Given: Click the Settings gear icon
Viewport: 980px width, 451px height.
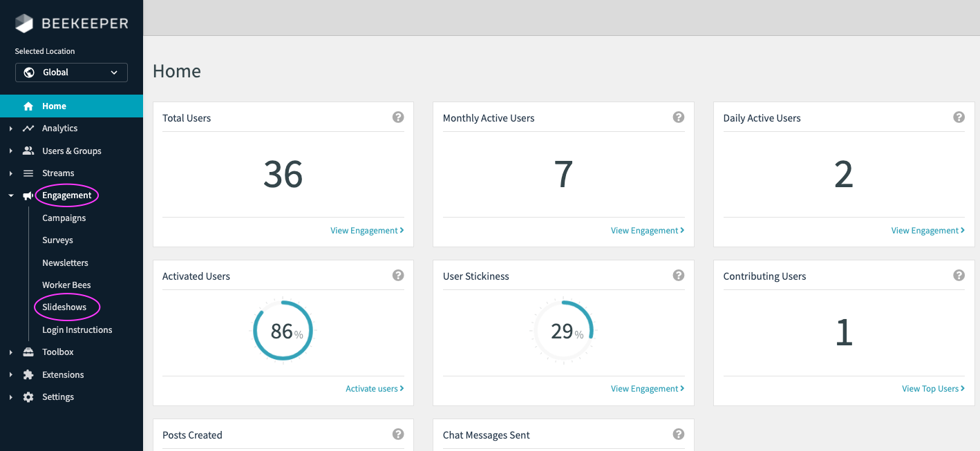Looking at the screenshot, I should (28, 397).
